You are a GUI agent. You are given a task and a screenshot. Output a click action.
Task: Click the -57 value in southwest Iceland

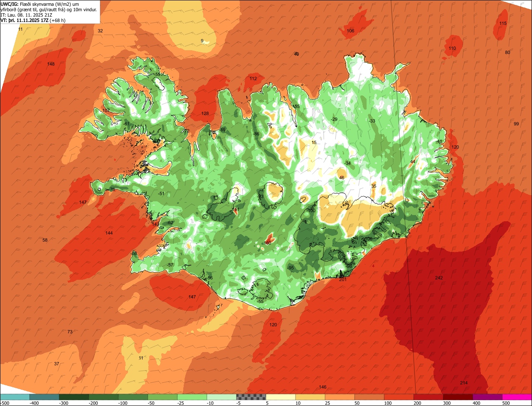tap(170, 265)
